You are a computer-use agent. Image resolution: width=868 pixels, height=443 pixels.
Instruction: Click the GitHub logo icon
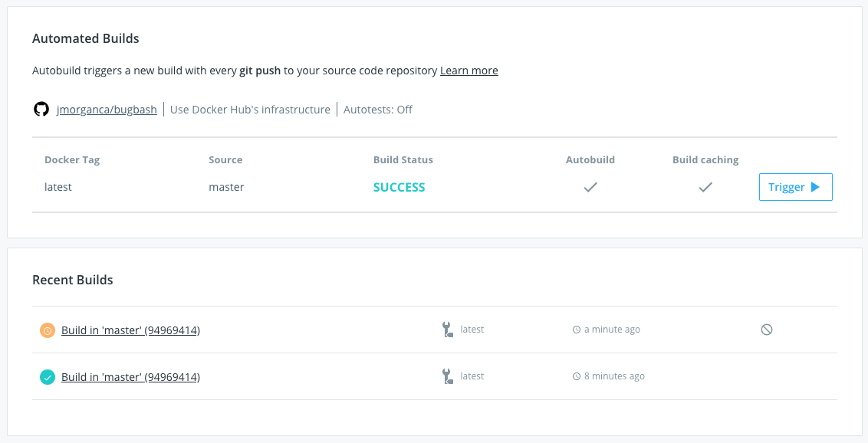point(41,110)
